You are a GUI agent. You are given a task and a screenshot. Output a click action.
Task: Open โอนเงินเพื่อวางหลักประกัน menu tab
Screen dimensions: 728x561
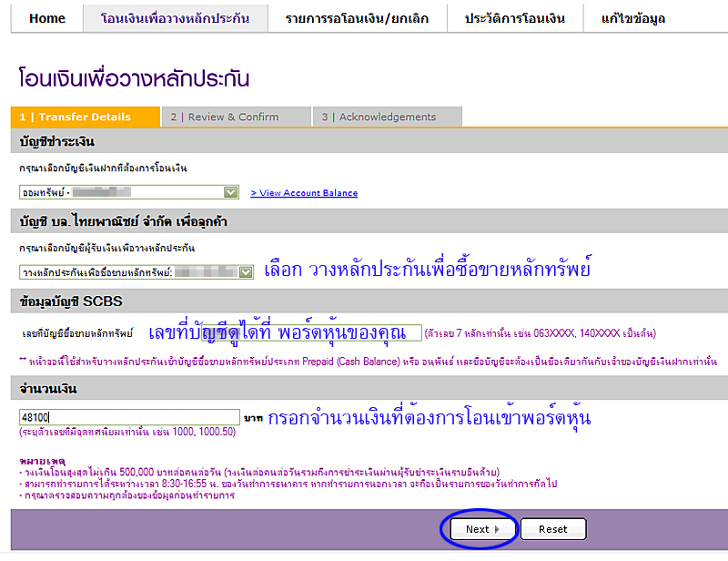pos(177,18)
